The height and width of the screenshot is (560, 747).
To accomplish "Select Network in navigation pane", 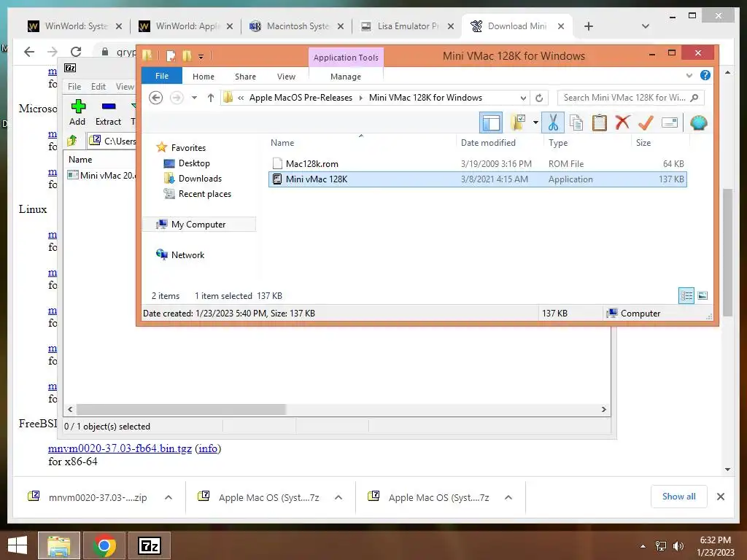I will [x=187, y=254].
